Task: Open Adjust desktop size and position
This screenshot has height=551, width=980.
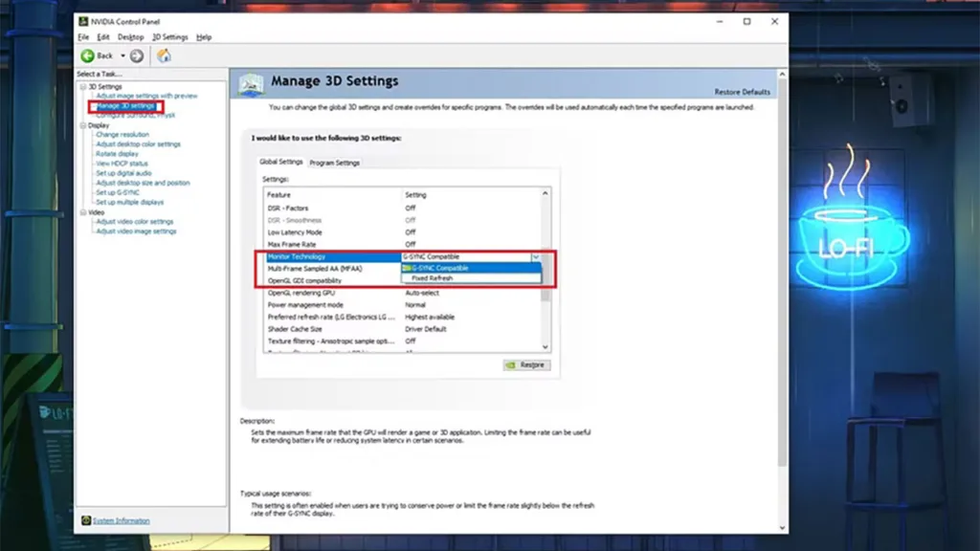Action: tap(144, 183)
